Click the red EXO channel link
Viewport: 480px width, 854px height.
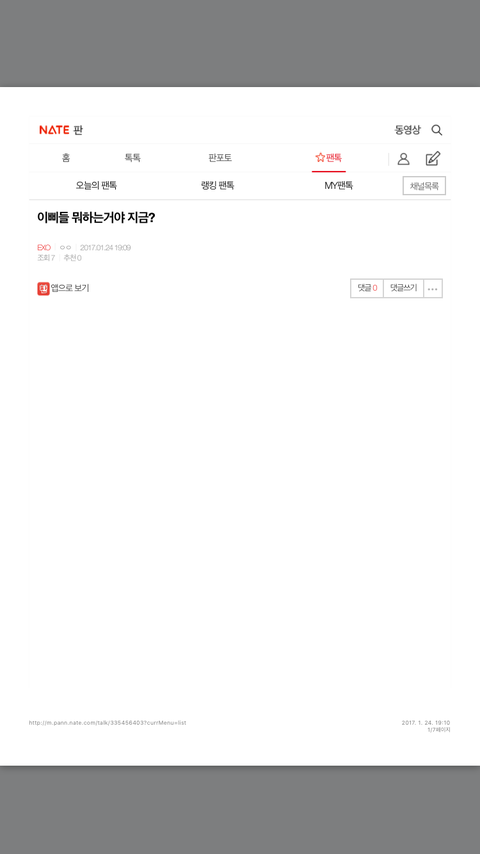[x=44, y=248]
